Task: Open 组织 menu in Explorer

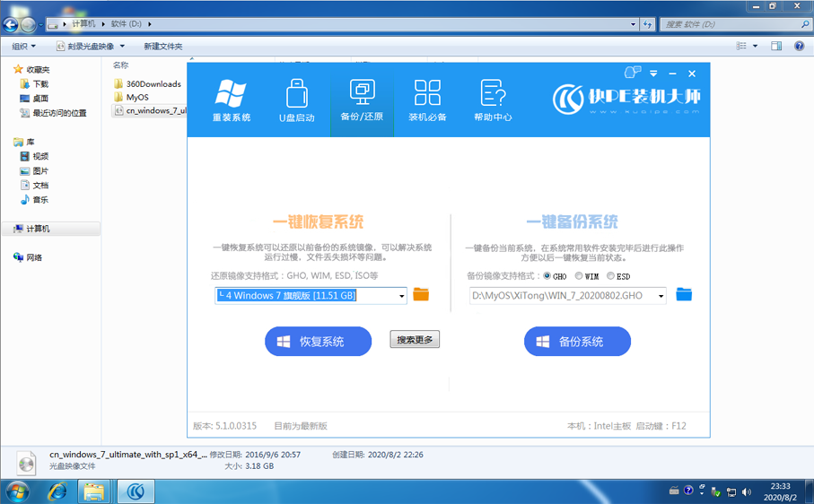Action: (x=24, y=46)
